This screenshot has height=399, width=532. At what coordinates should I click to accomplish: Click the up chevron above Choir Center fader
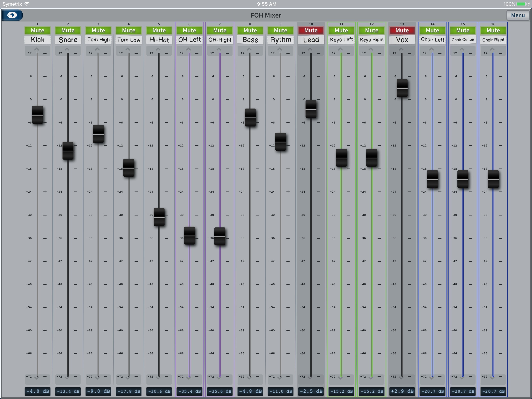pos(462,49)
